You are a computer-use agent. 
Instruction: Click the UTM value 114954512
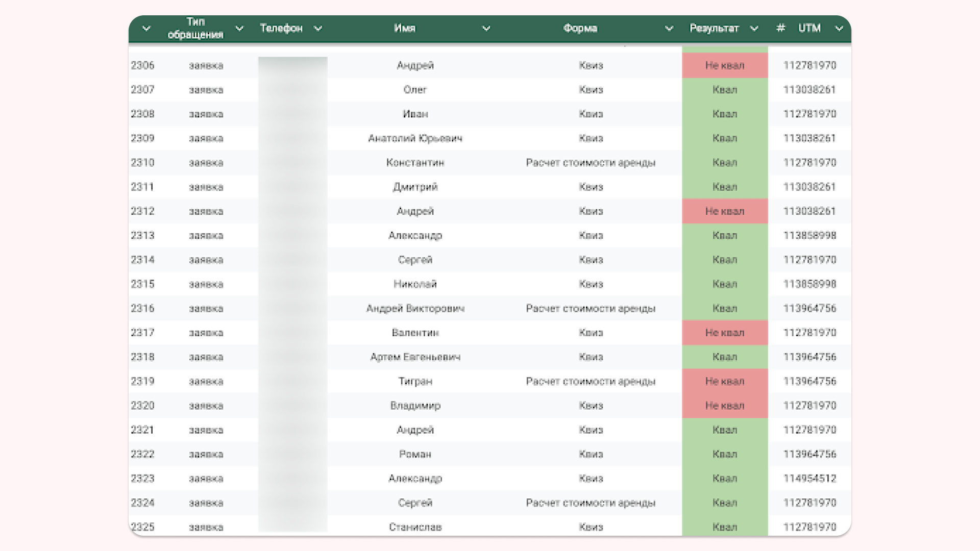coord(810,479)
